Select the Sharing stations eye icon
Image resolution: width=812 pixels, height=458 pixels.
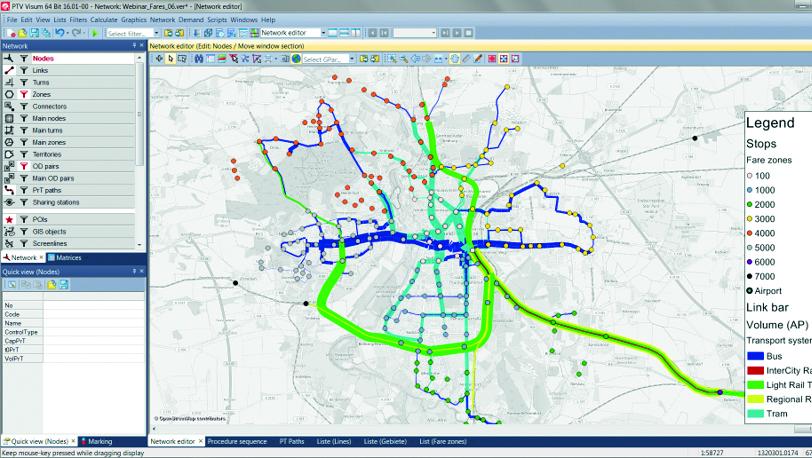[x=9, y=202]
